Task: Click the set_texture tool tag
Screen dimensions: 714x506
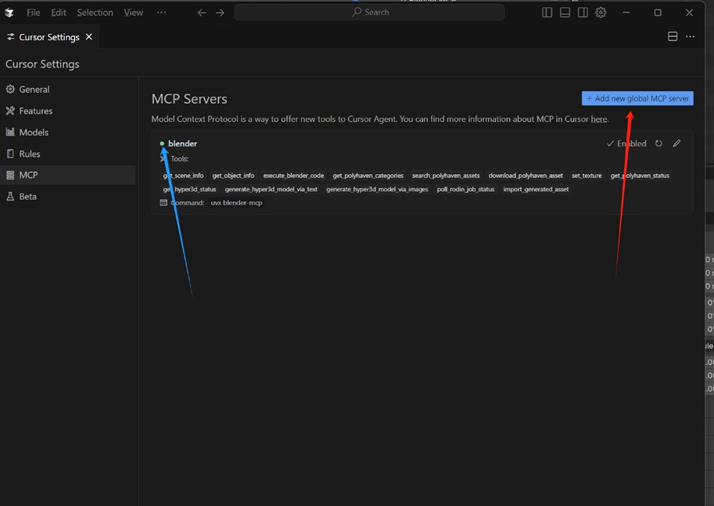Action: tap(586, 175)
